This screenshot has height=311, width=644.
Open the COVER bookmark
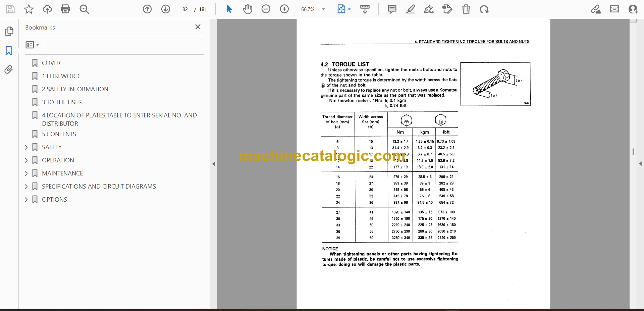(x=51, y=63)
